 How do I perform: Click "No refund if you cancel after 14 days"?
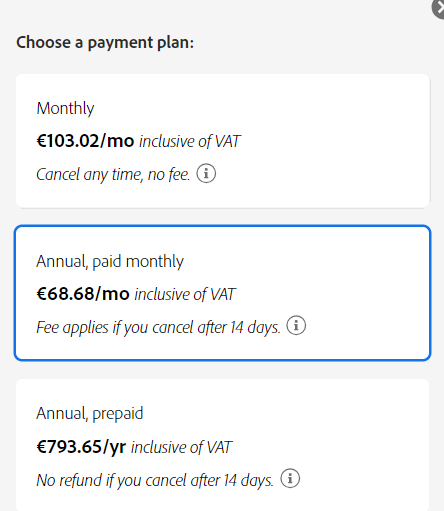(x=155, y=480)
